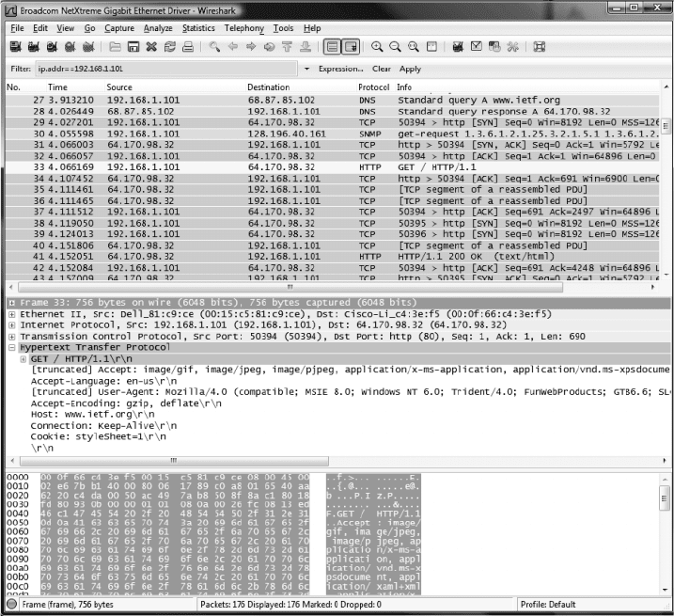Jump to the last packet
Screen dimensions: 674x616
tap(306, 46)
